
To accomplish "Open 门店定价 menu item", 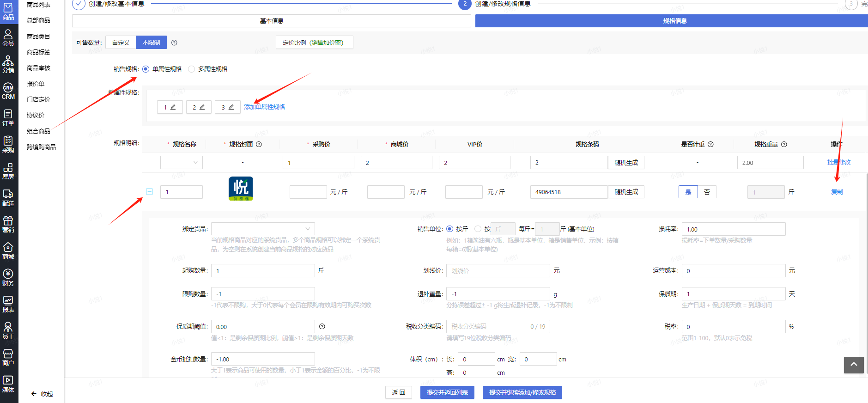I will 38,99.
